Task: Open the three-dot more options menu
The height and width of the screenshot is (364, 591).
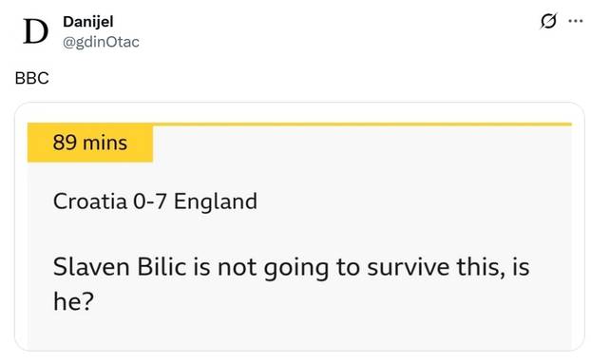Action: coord(576,21)
